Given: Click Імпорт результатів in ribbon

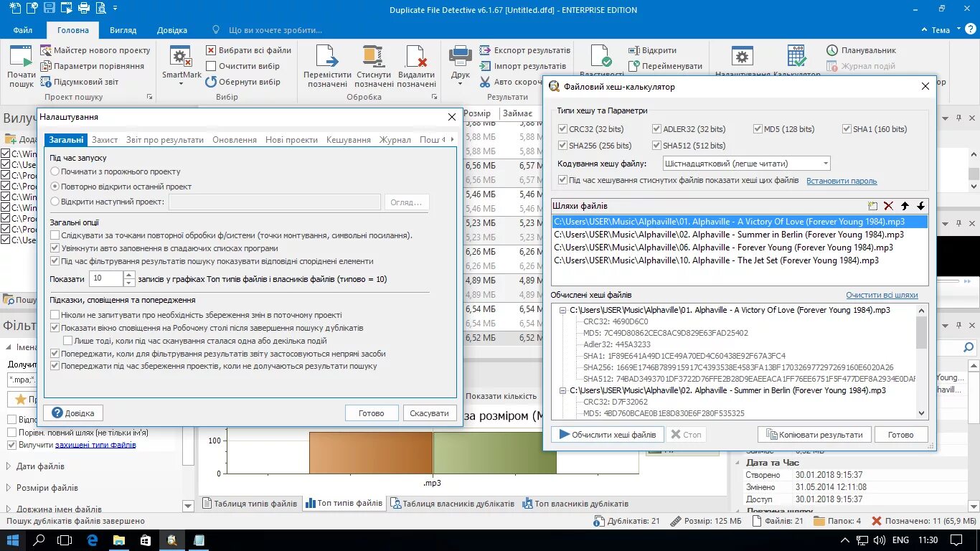Looking at the screenshot, I should (522, 66).
